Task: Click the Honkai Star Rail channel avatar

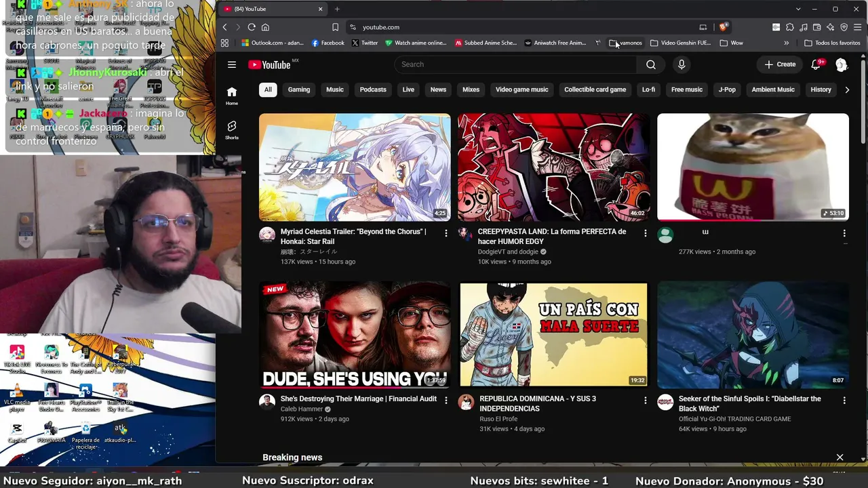Action: [267, 235]
